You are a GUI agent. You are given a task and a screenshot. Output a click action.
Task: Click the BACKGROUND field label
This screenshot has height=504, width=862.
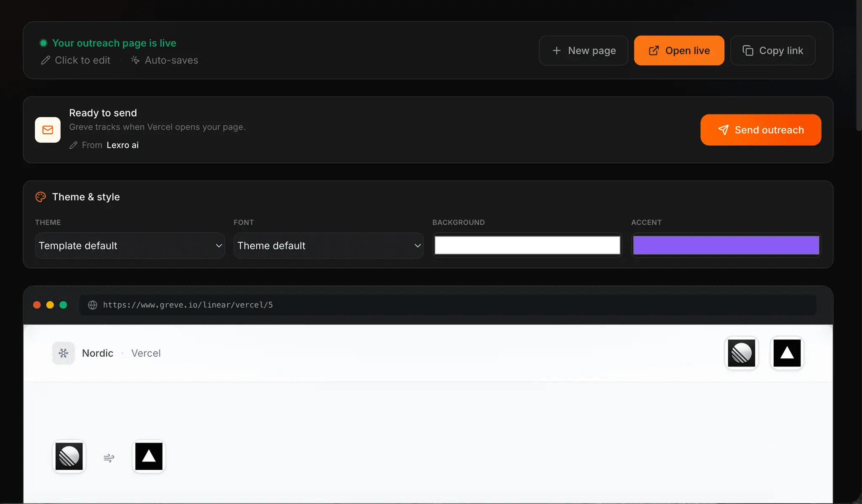tap(458, 222)
